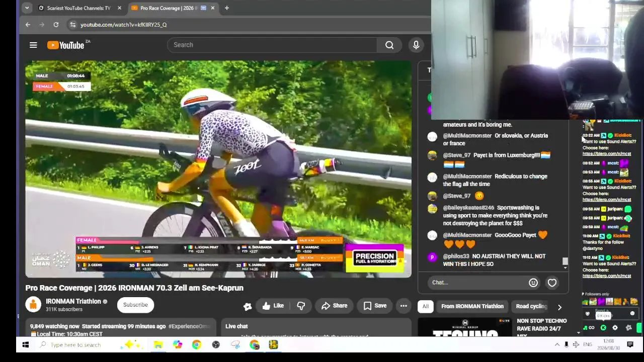Click the "311K subscribers" text
This screenshot has width=644, height=362.
coord(64,310)
